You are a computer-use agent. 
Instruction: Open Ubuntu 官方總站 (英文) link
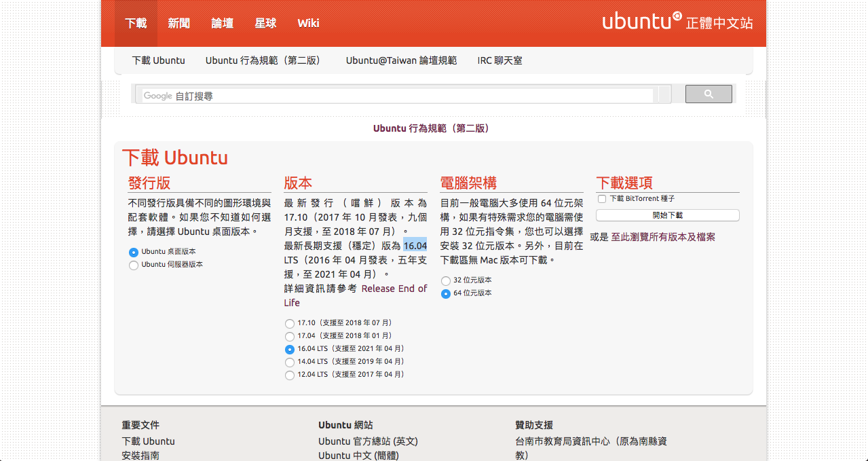point(368,441)
